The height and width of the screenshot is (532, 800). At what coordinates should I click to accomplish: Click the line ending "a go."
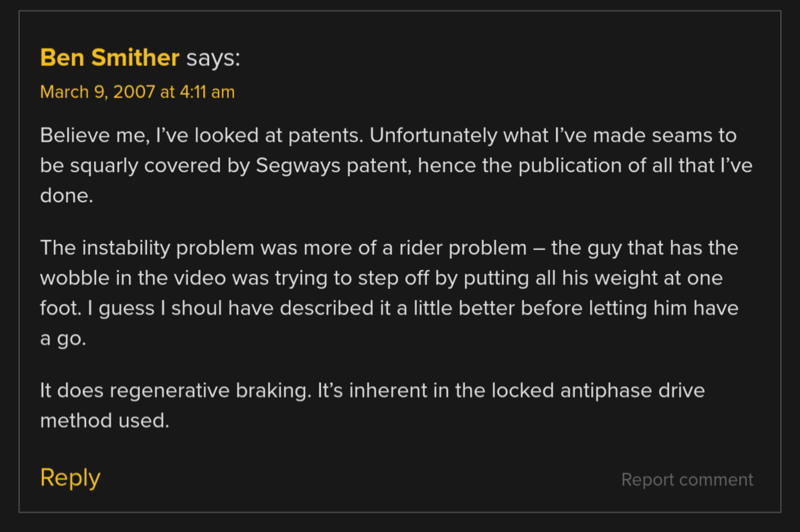(x=63, y=339)
